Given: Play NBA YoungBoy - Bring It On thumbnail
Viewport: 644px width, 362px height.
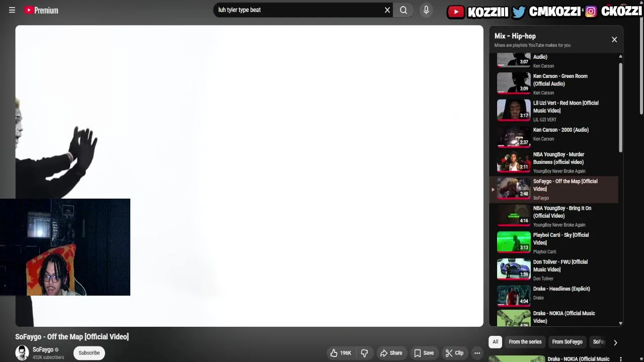Looking at the screenshot, I should 514,215.
